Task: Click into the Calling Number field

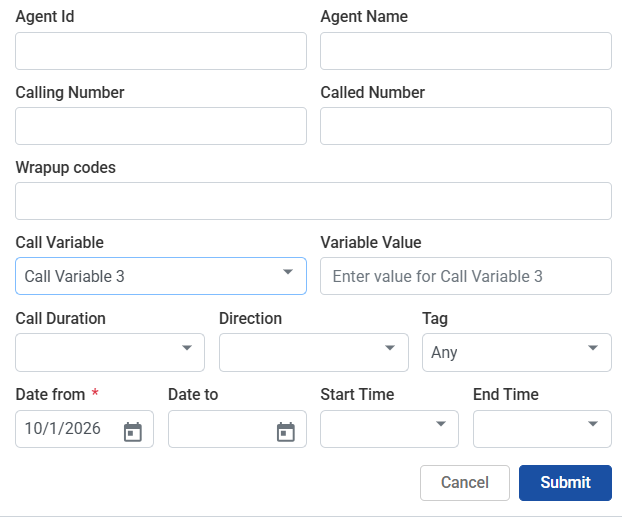Action: point(161,126)
